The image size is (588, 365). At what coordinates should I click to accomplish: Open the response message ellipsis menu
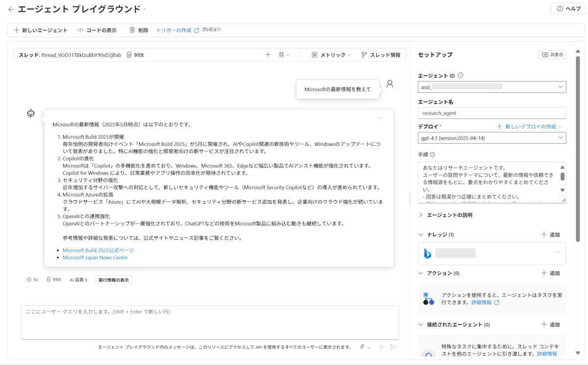(x=380, y=118)
